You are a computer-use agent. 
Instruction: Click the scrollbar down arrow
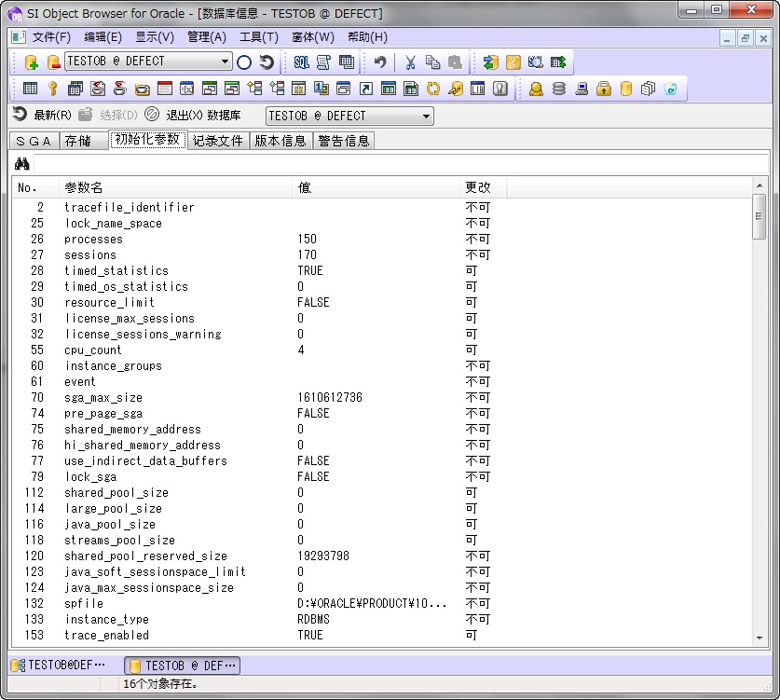(759, 638)
